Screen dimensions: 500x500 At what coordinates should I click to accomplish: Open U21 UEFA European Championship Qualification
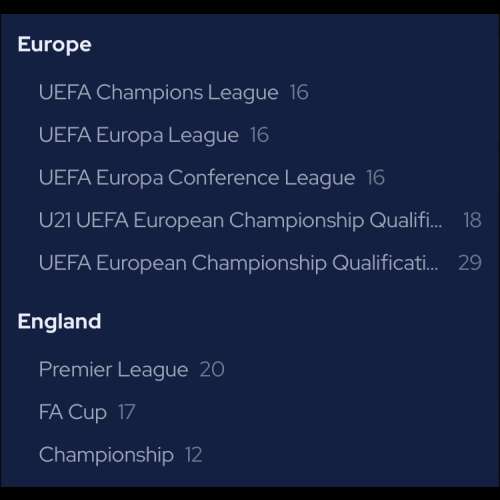coord(241,220)
